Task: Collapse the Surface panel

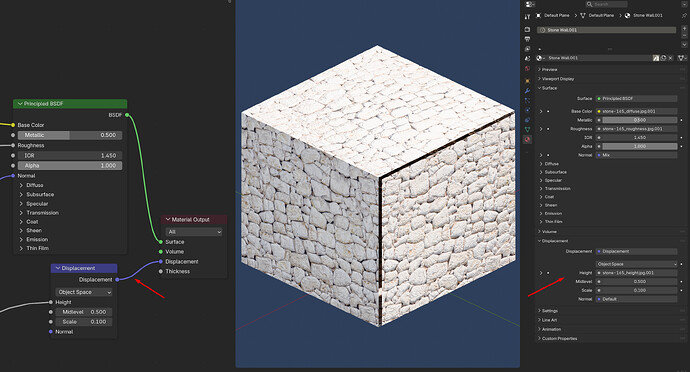Action: [x=540, y=88]
